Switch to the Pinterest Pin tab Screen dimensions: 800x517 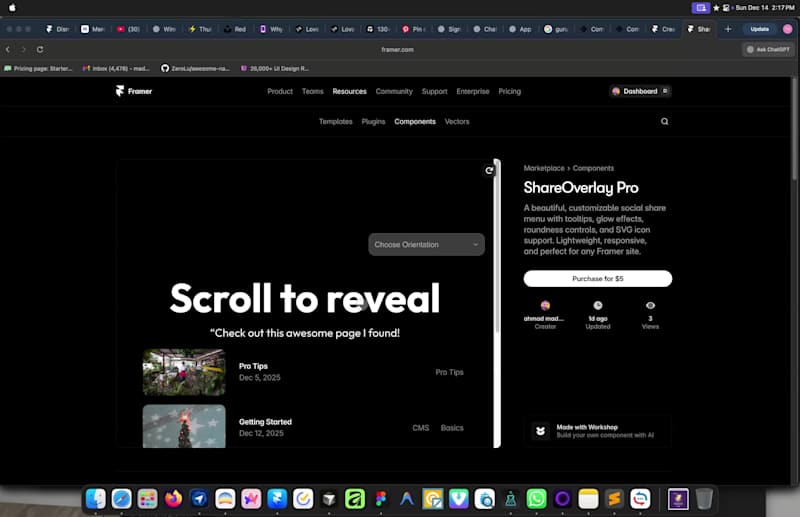pyautogui.click(x=413, y=29)
